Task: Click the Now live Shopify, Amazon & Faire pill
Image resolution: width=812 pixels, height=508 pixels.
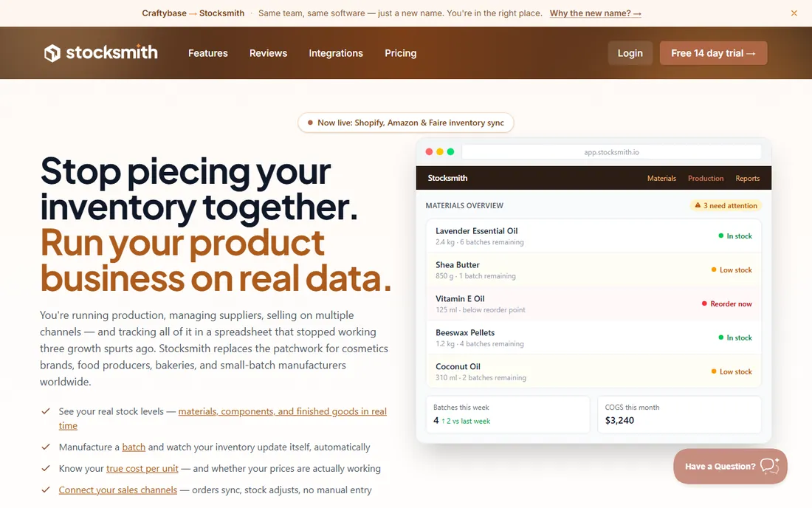Action: 405,123
